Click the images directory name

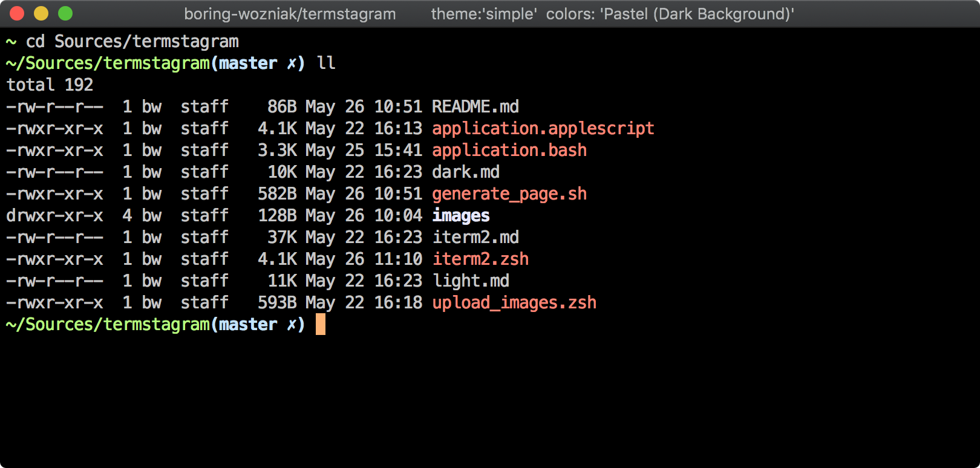(x=460, y=216)
